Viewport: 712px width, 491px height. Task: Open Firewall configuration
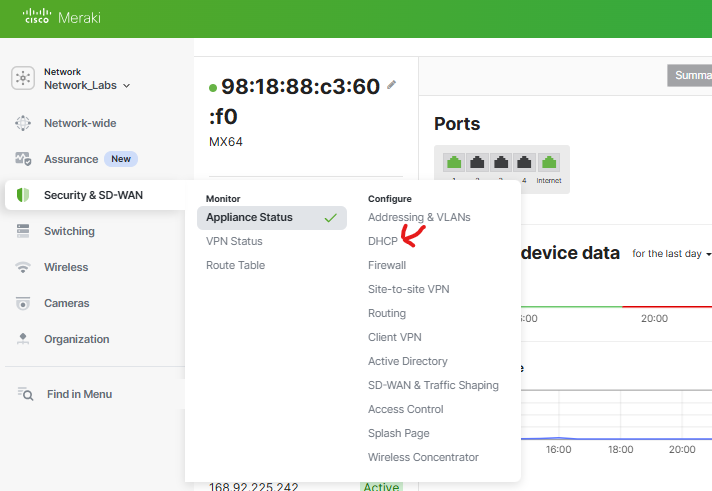tap(387, 265)
